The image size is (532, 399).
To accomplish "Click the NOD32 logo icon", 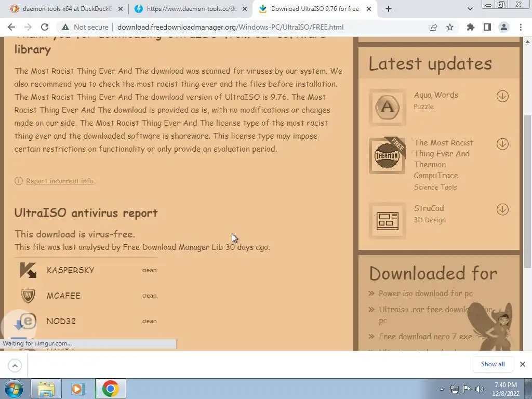I will pos(28,321).
